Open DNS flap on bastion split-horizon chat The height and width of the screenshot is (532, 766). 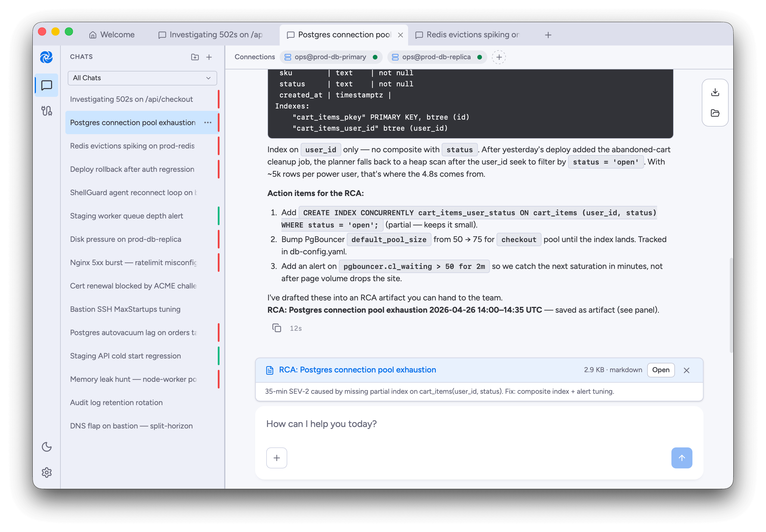click(142, 426)
